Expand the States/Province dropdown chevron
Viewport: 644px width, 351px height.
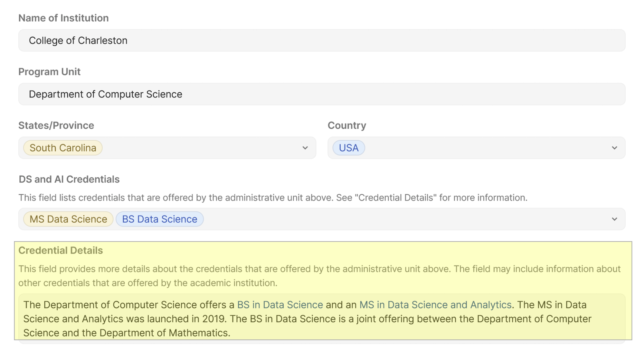[x=305, y=148]
